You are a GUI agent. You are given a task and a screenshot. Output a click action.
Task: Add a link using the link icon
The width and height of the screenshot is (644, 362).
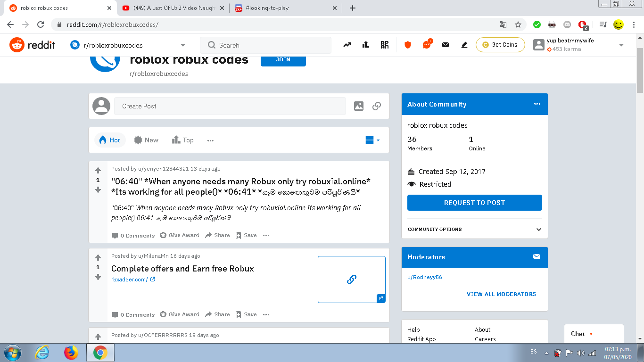tap(376, 106)
